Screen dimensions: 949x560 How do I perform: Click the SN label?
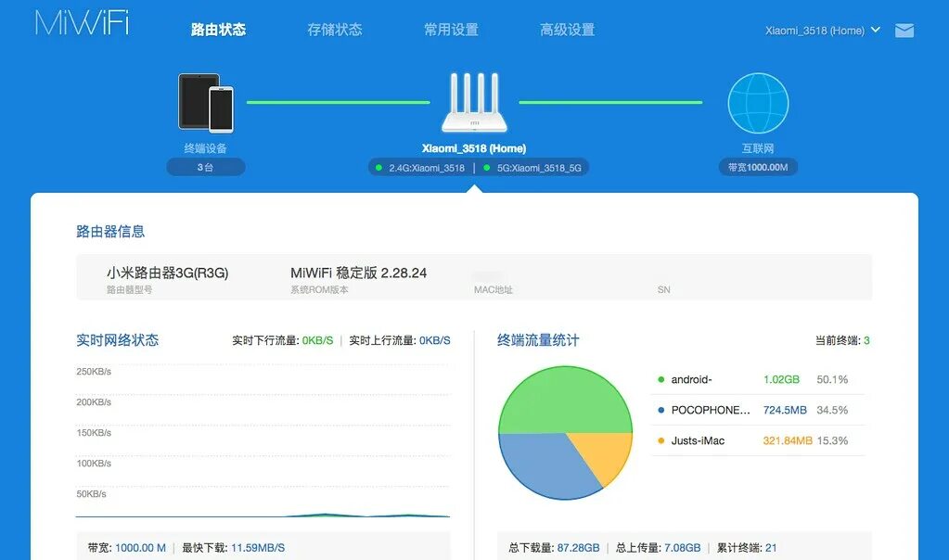tap(664, 289)
